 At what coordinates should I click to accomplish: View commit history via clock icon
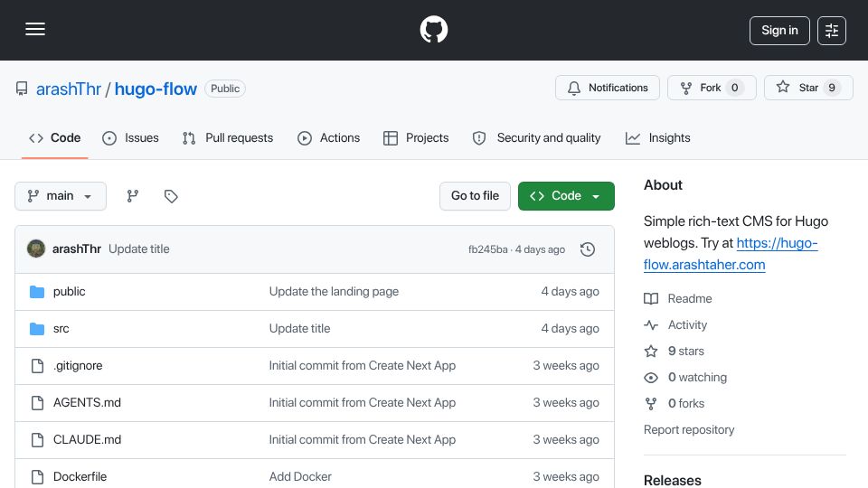588,249
